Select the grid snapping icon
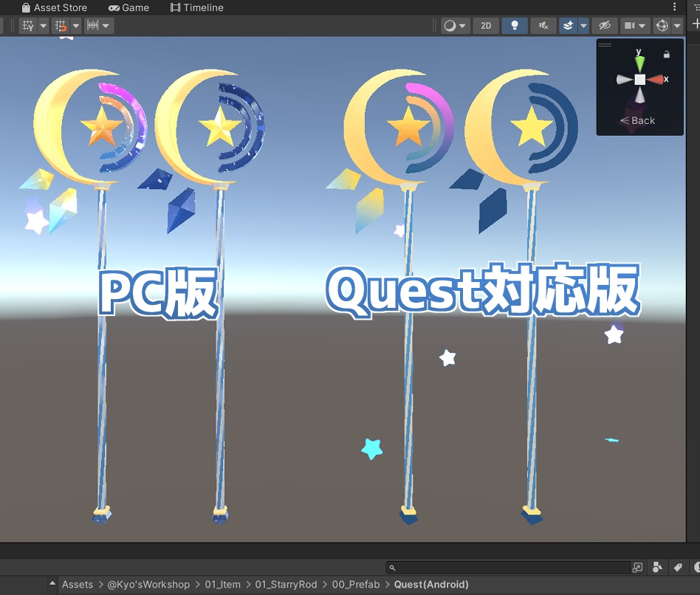Image resolution: width=700 pixels, height=595 pixels. (62, 26)
